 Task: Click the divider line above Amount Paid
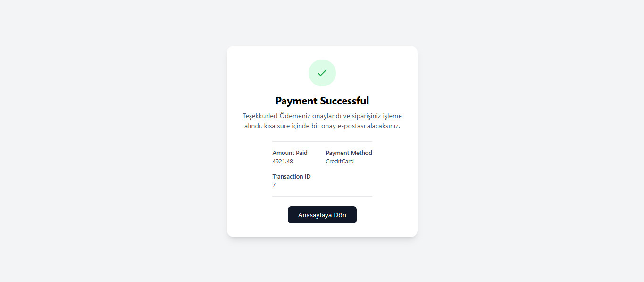(322, 141)
